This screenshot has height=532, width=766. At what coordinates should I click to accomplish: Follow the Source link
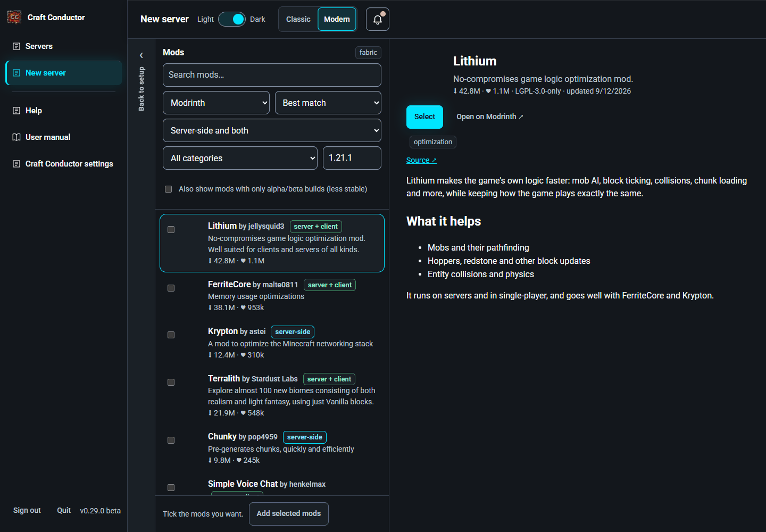coord(421,160)
